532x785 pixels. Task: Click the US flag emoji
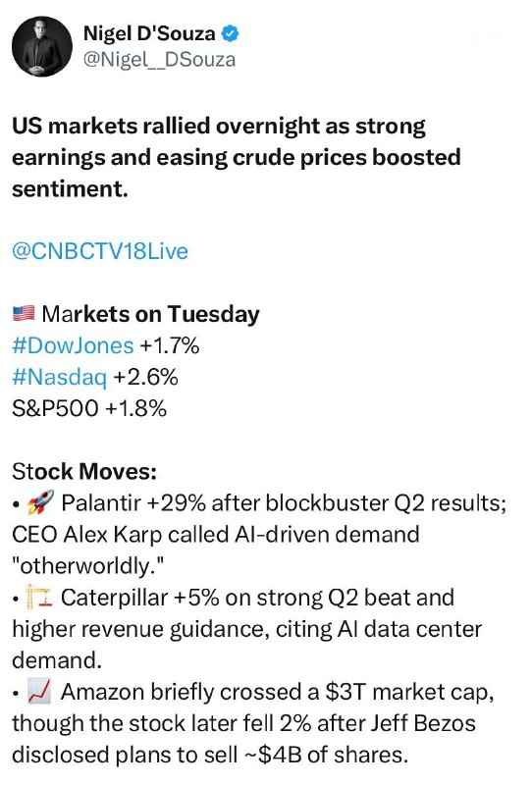point(24,313)
